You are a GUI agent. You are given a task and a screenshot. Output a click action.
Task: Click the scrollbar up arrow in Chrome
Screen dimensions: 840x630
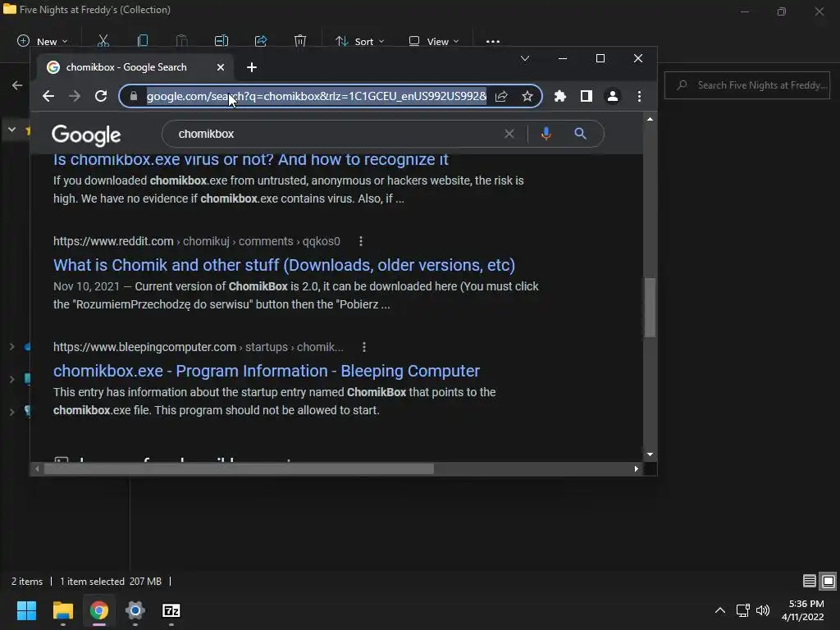click(650, 119)
